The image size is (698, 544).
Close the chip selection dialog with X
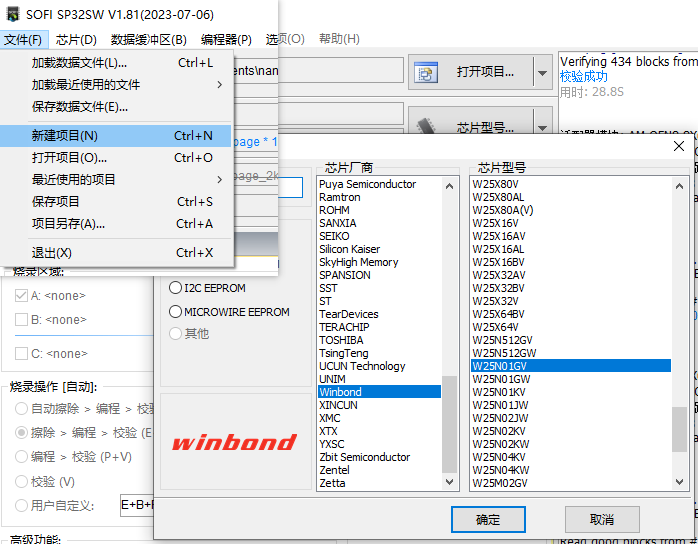[679, 147]
